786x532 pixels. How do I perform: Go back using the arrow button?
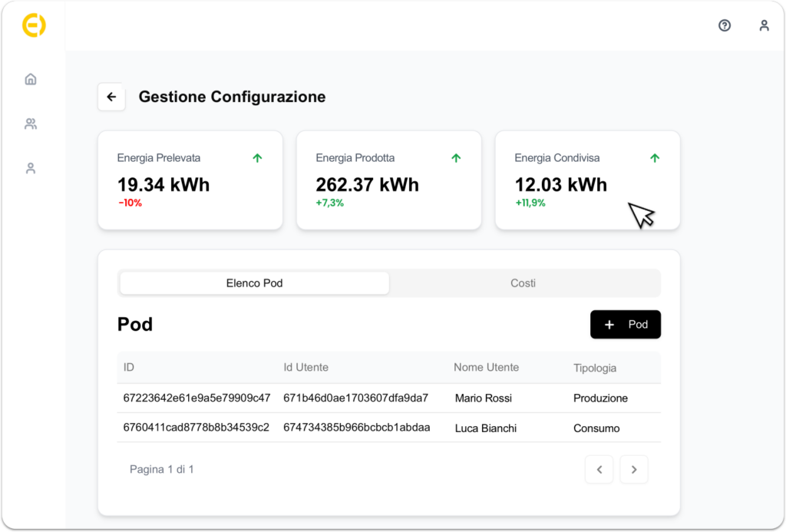click(x=111, y=97)
